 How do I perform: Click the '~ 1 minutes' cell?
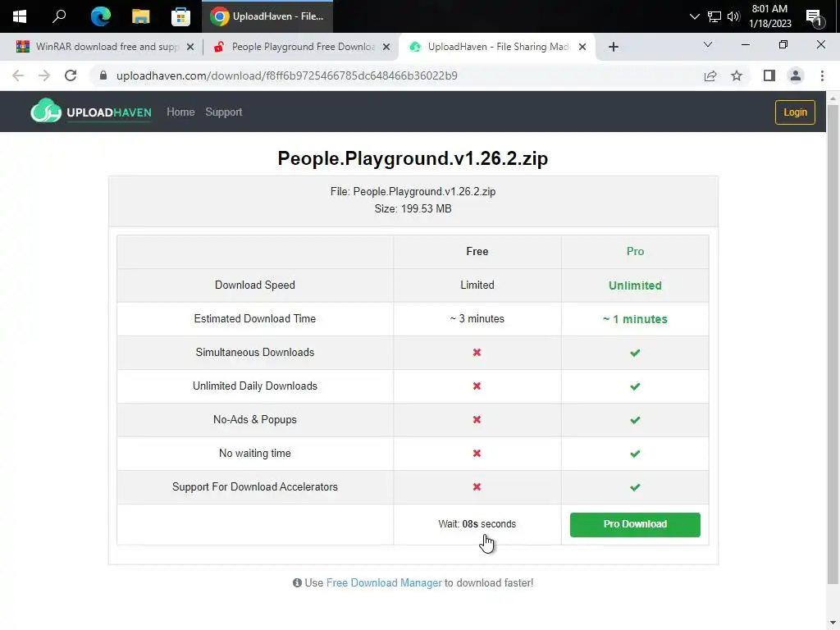[x=635, y=319]
